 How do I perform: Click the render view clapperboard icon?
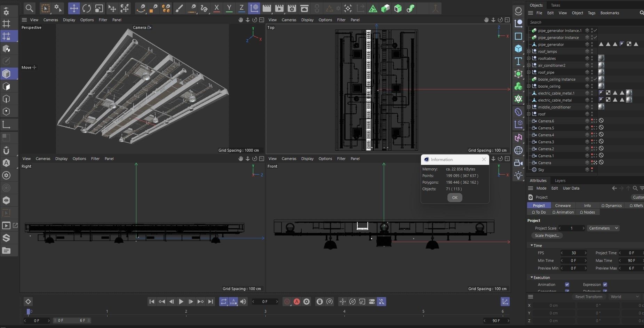click(267, 8)
